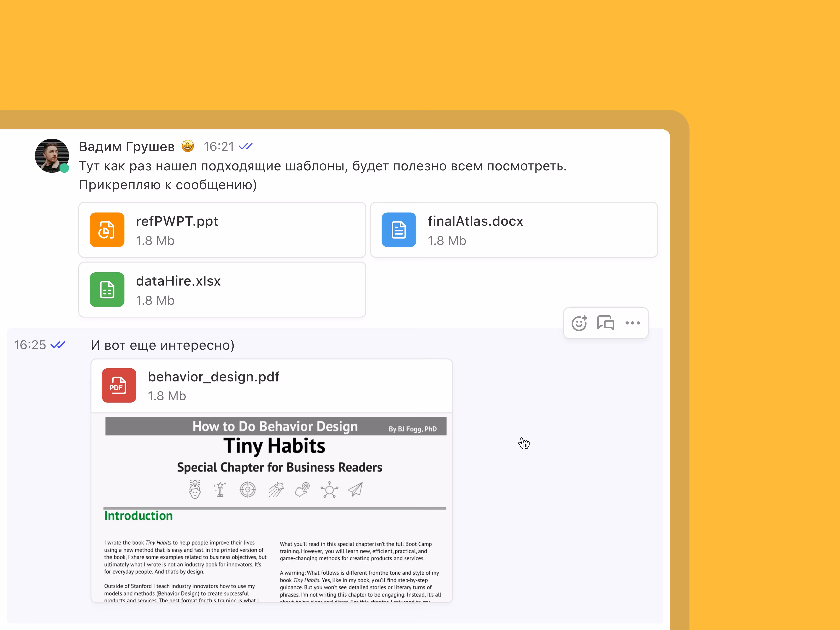Click the blue finalAtlas.docx document icon

click(399, 230)
